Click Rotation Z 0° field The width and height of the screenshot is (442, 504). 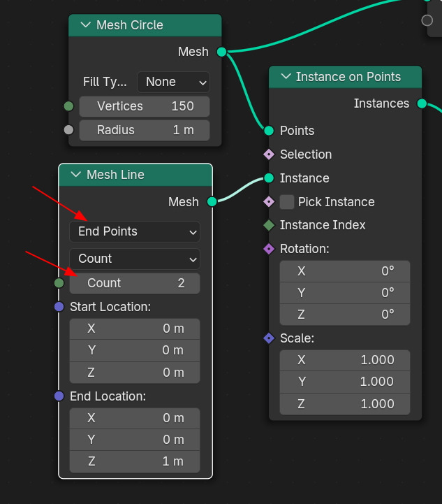pyautogui.click(x=345, y=315)
